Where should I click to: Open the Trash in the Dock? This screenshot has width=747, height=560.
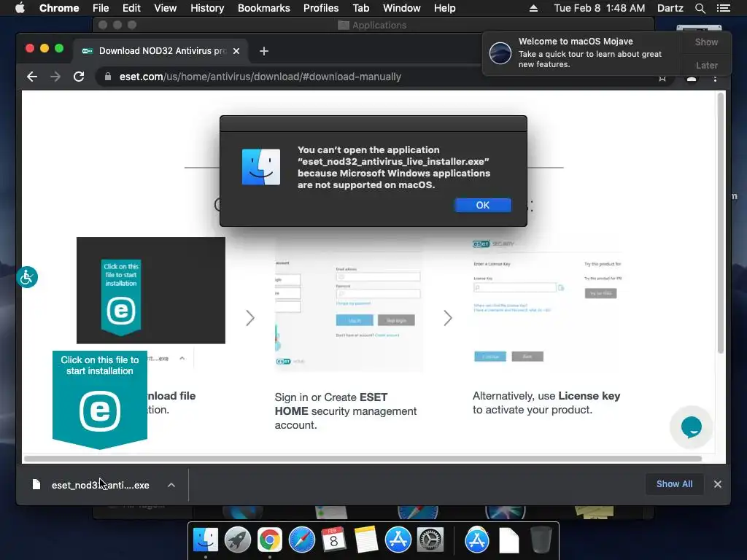click(x=541, y=540)
